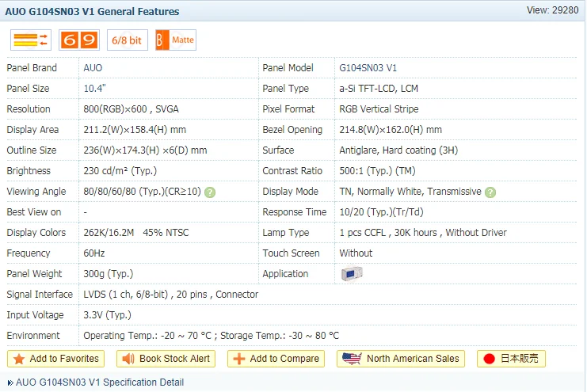587x392 pixels.
Task: Click the orange 69 badge icon
Action: coord(79,40)
